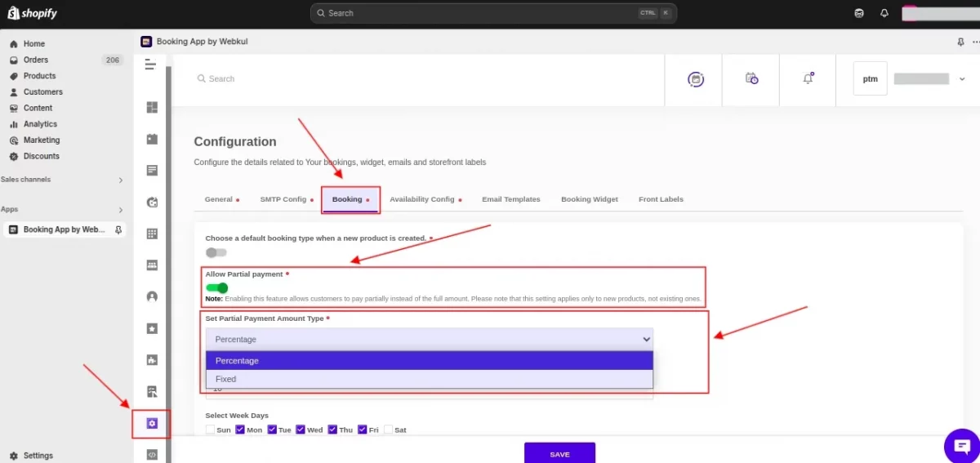Viewport: 980px width, 463px height.
Task: Open the Partial Payment Amount Type dropdown
Action: click(x=430, y=339)
